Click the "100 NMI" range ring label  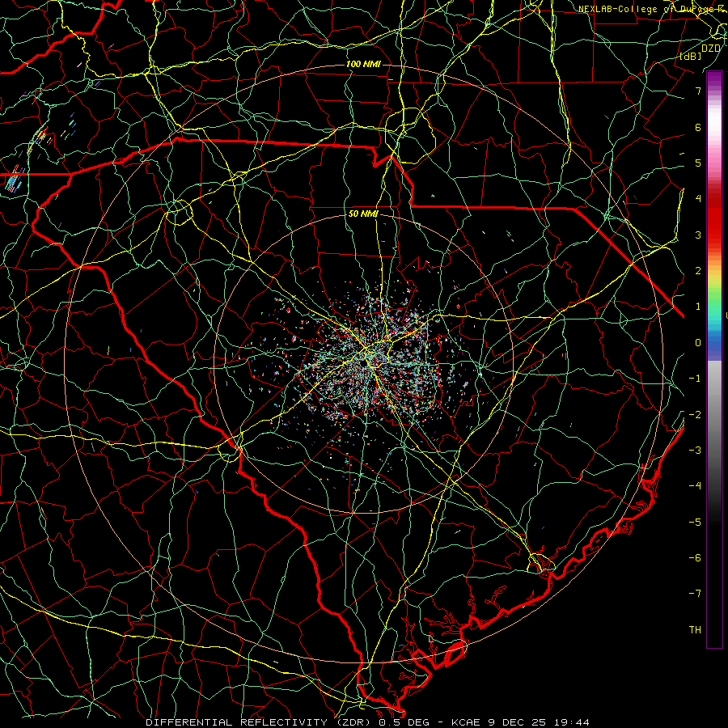tap(363, 64)
